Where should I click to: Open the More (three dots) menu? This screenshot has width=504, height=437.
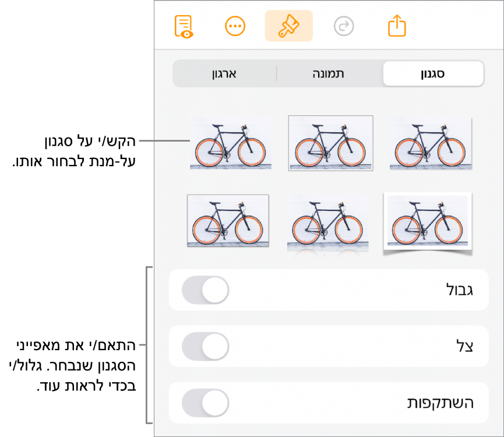pos(236,26)
